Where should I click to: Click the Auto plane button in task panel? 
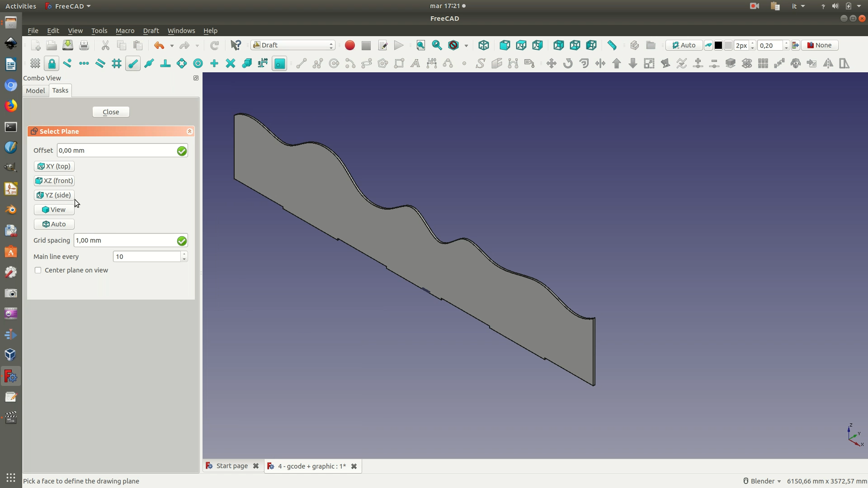(x=54, y=224)
